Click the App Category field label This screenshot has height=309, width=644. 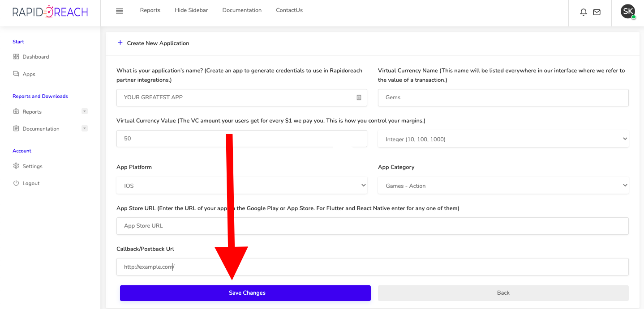point(396,167)
